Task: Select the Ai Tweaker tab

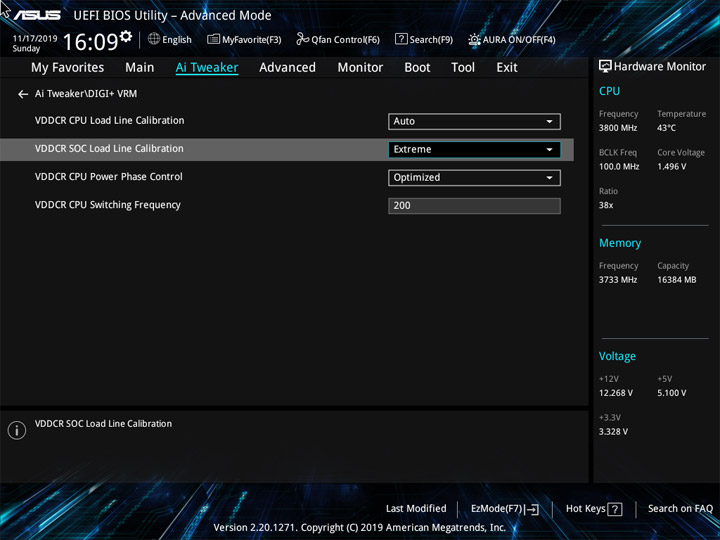Action: pos(207,68)
